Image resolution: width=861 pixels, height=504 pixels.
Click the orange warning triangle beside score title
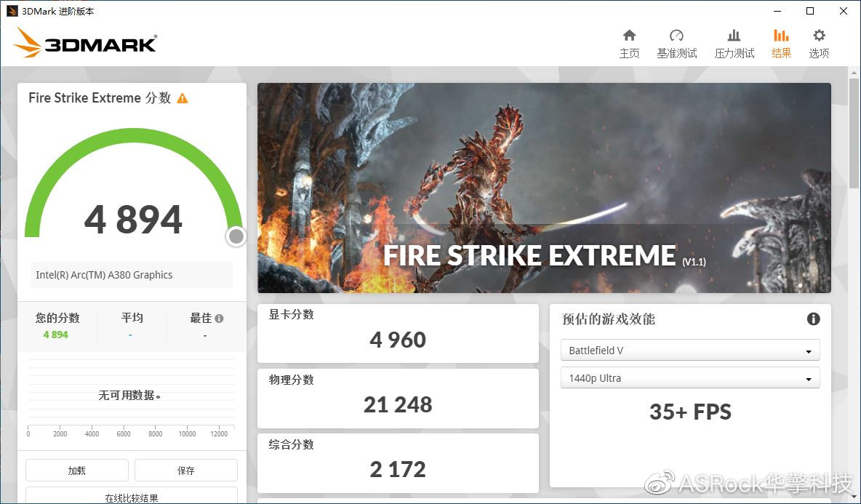click(x=183, y=98)
